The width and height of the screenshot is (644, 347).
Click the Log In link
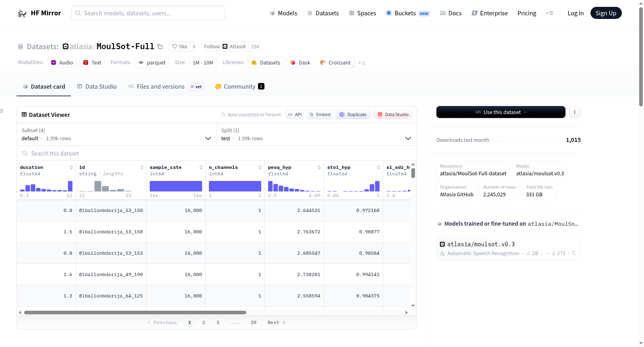click(x=576, y=13)
